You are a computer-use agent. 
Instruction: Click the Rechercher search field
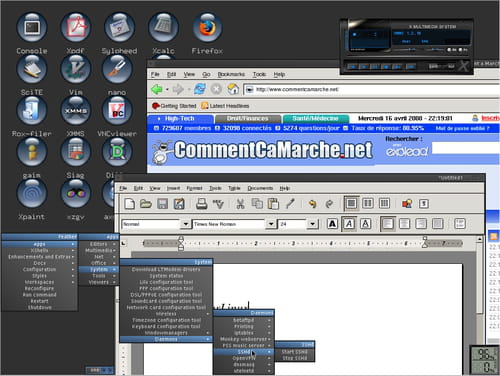click(466, 149)
